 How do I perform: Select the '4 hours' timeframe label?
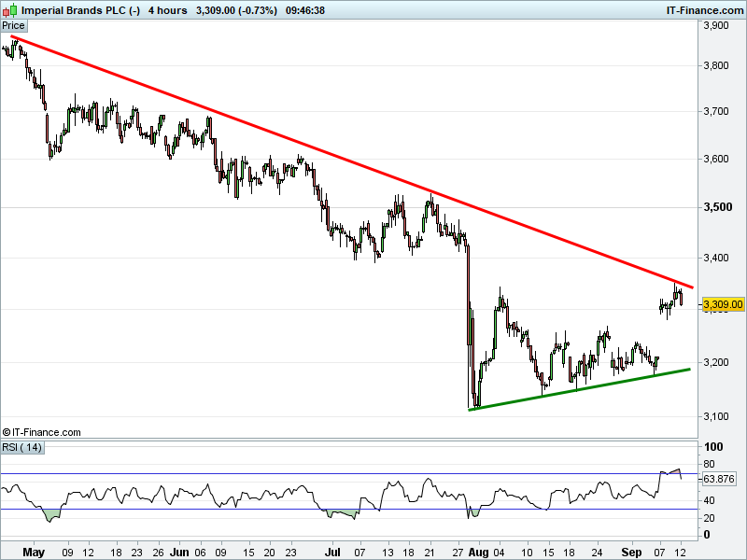coord(167,10)
